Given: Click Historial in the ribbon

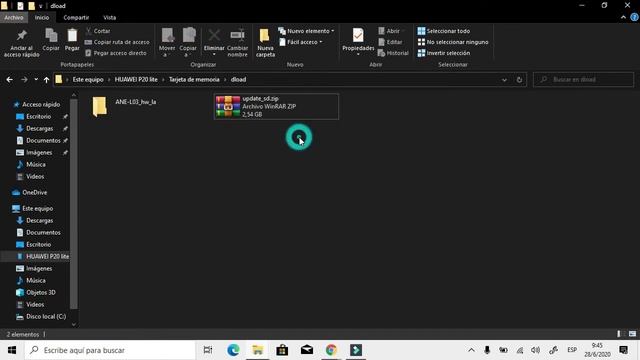Looking at the screenshot, I should click(393, 53).
